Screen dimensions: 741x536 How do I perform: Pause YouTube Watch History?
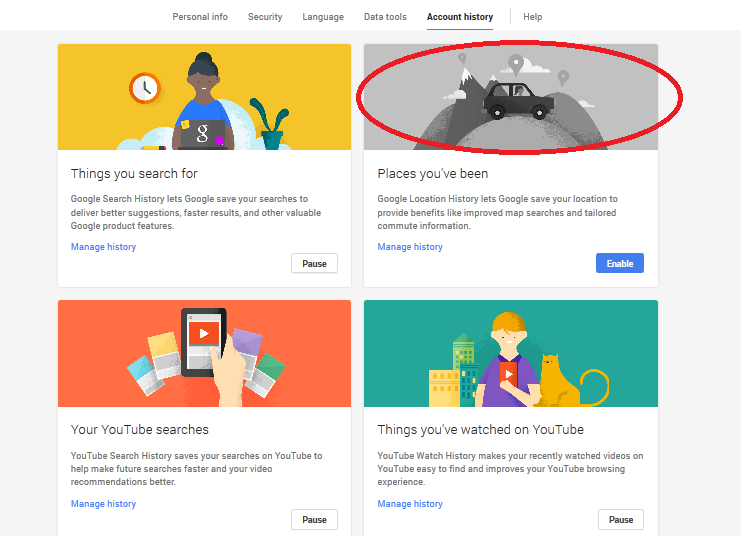pyautogui.click(x=621, y=520)
